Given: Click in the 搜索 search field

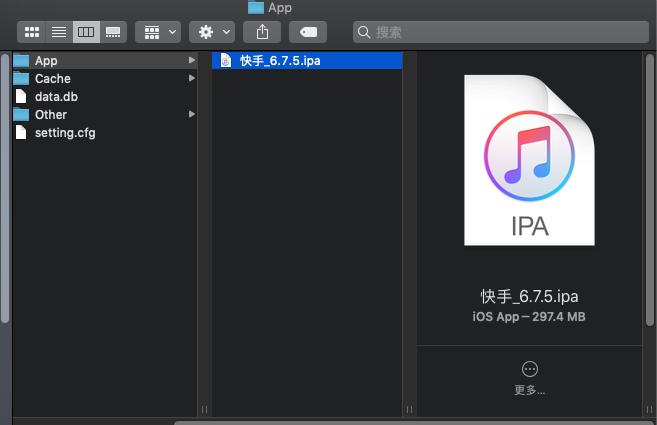Looking at the screenshot, I should point(501,32).
